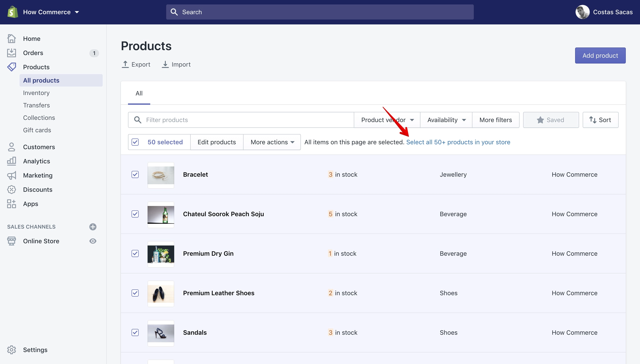
Task: Open the Sandals product thumbnail
Action: click(x=161, y=333)
